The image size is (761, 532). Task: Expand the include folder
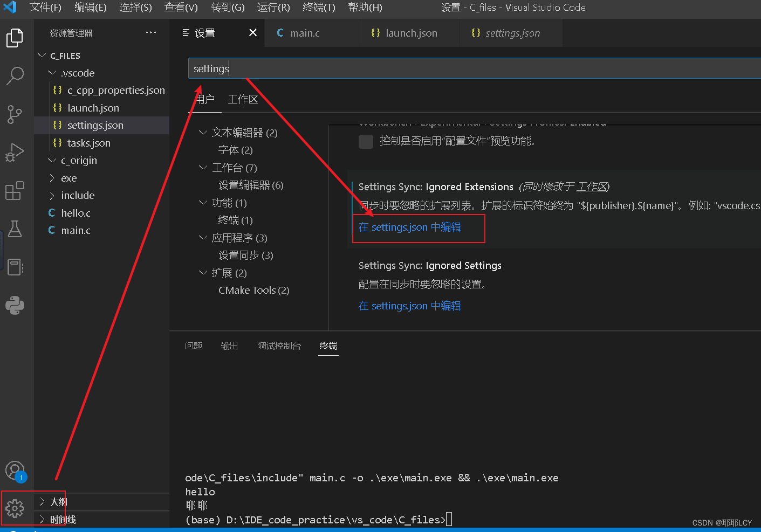(52, 195)
